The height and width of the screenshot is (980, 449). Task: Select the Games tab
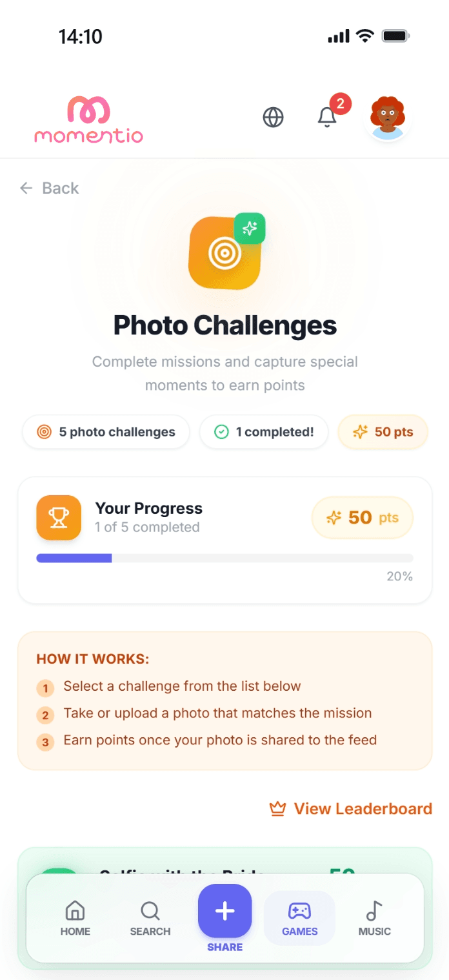tap(299, 919)
